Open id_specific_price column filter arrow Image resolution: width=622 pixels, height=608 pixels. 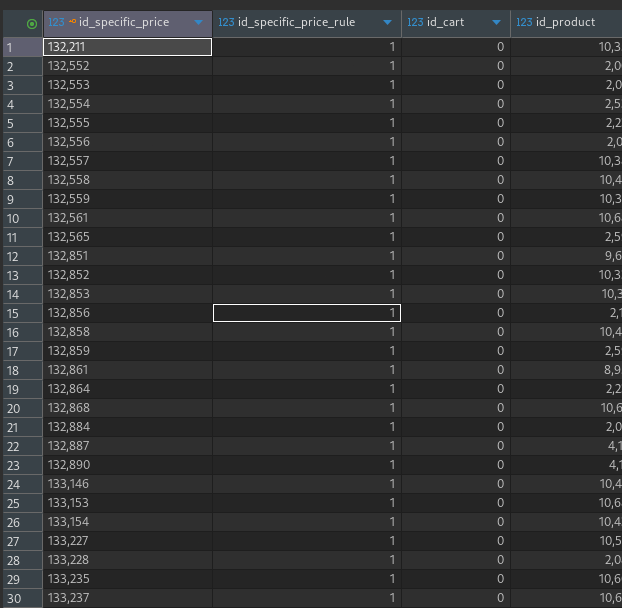[198, 23]
